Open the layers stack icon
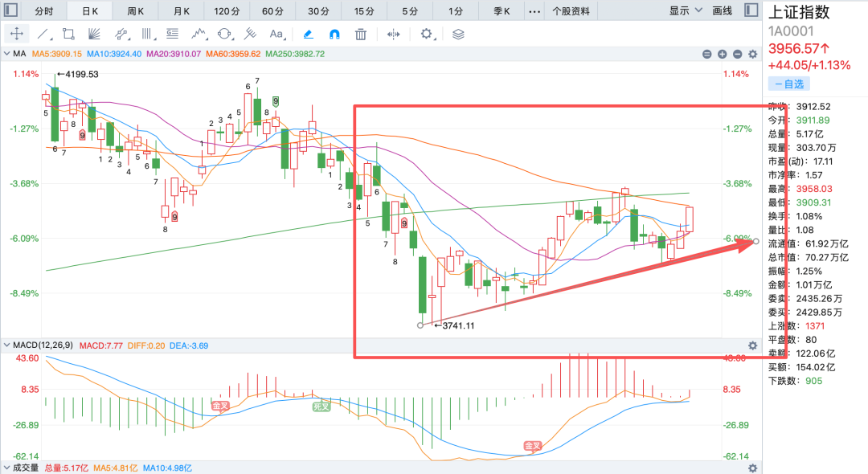This screenshot has width=868, height=474. click(458, 35)
